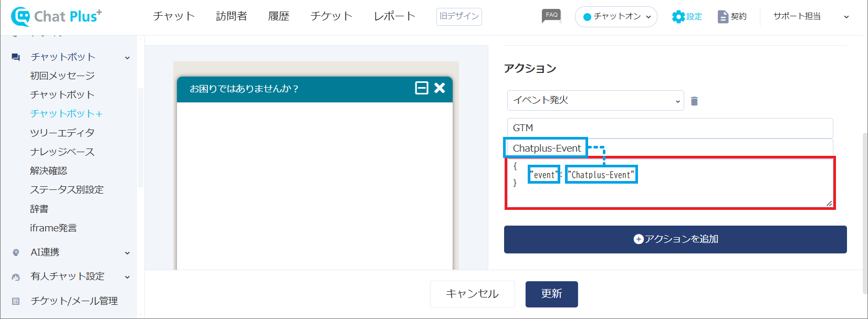Click the アクションを追加 button
The height and width of the screenshot is (319, 868).
click(675, 239)
